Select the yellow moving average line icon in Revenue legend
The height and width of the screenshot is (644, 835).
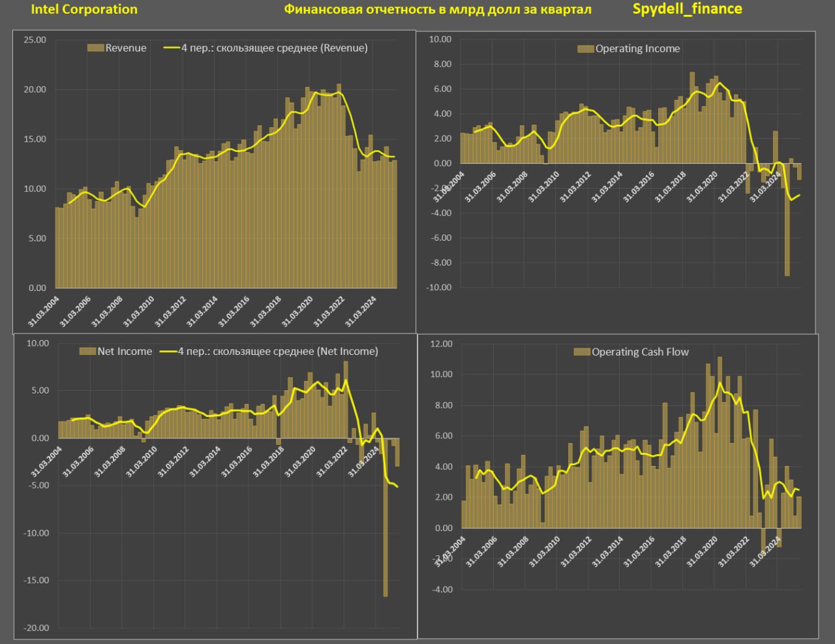171,48
